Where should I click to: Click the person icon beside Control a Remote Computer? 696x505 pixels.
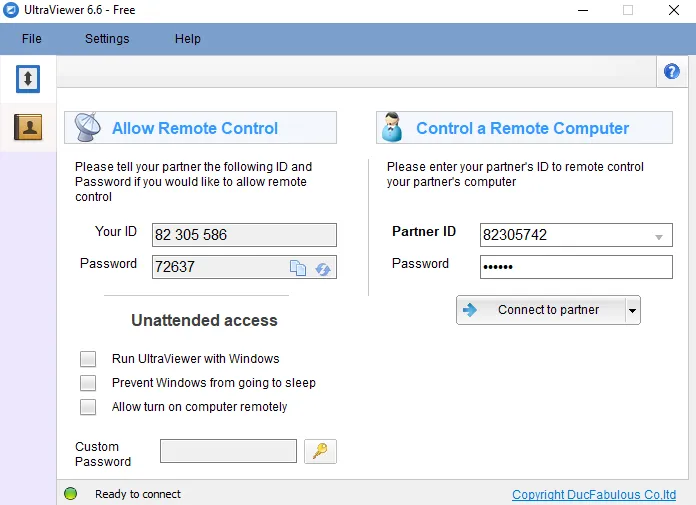(x=392, y=128)
